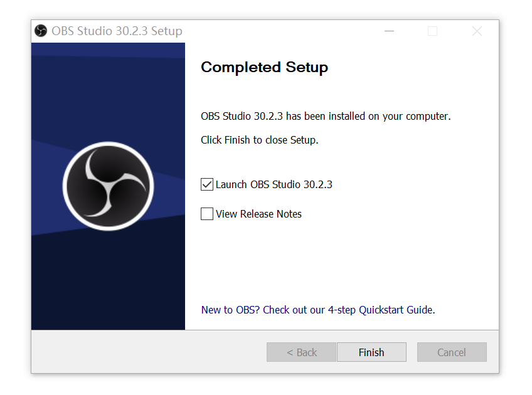
Task: Click "has been installed on your computer" text
Action: click(x=368, y=116)
